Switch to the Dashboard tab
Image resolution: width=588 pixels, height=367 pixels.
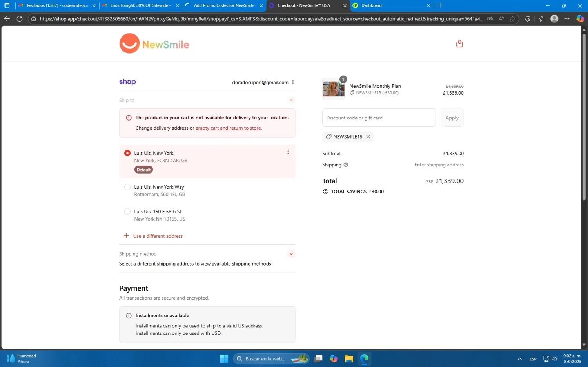[391, 5]
